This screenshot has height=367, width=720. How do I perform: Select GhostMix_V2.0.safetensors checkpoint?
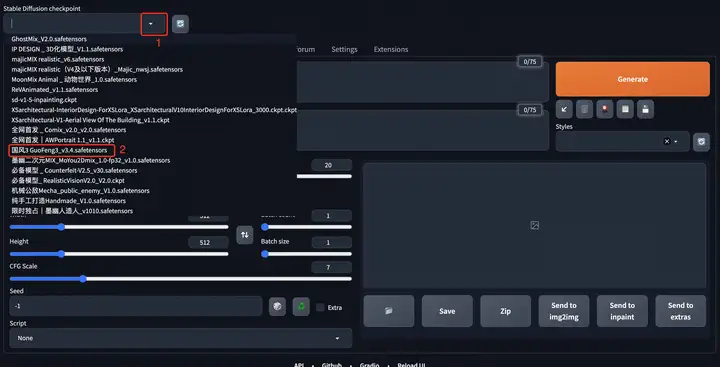[49, 39]
